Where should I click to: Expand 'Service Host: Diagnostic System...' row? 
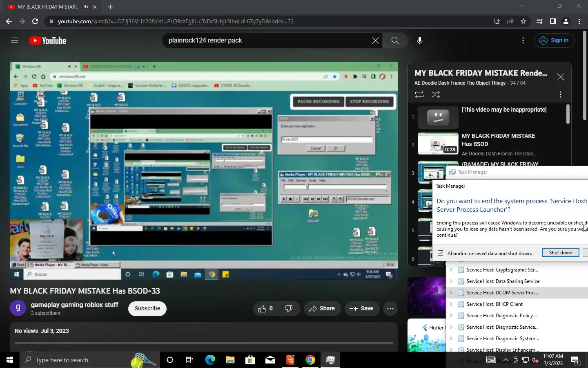pos(451,339)
